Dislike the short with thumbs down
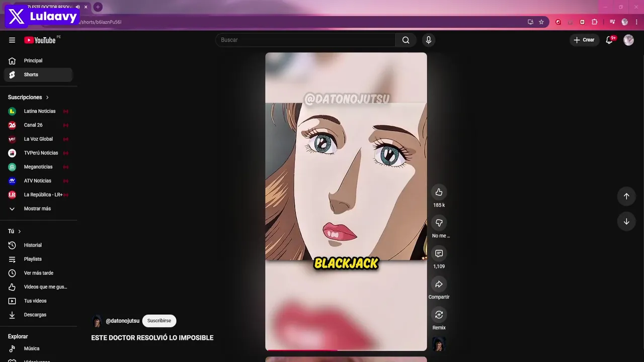 pos(439,223)
